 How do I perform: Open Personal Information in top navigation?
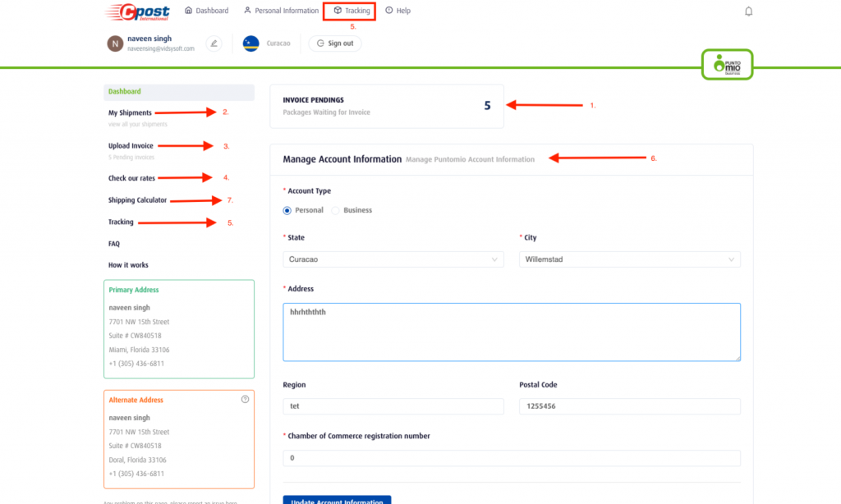click(x=281, y=11)
